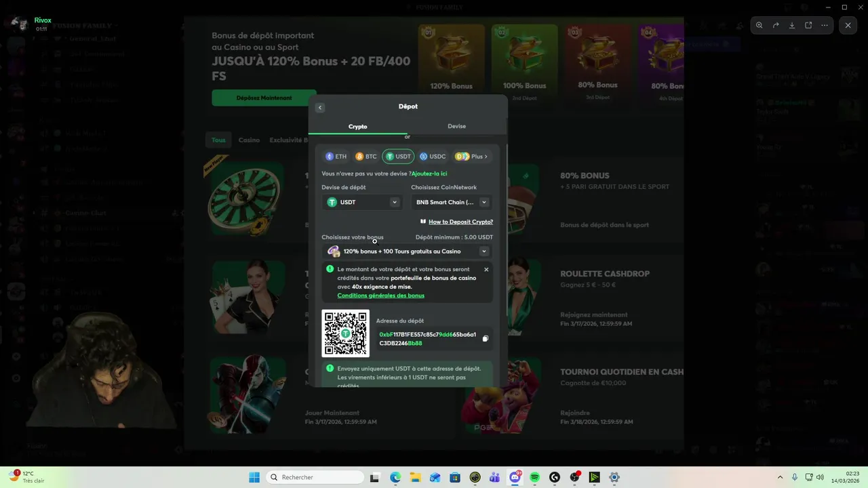Go back using the deposit dialog's arrow
Image resolution: width=868 pixels, height=488 pixels.
[320, 107]
